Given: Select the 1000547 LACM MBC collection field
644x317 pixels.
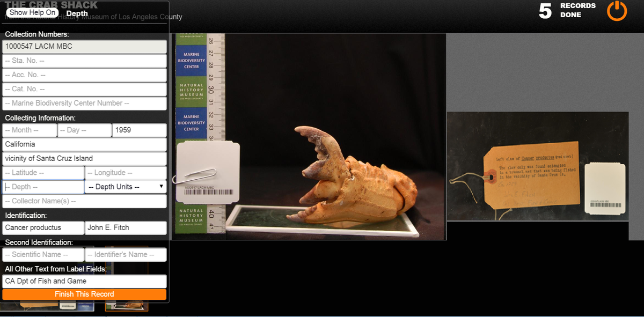Looking at the screenshot, I should tap(84, 47).
